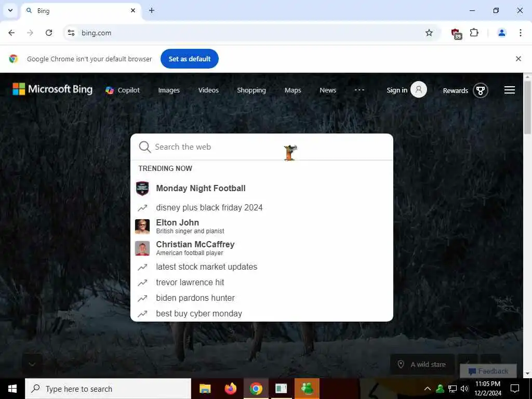
Task: Open Bing Maps
Action: coord(293,90)
